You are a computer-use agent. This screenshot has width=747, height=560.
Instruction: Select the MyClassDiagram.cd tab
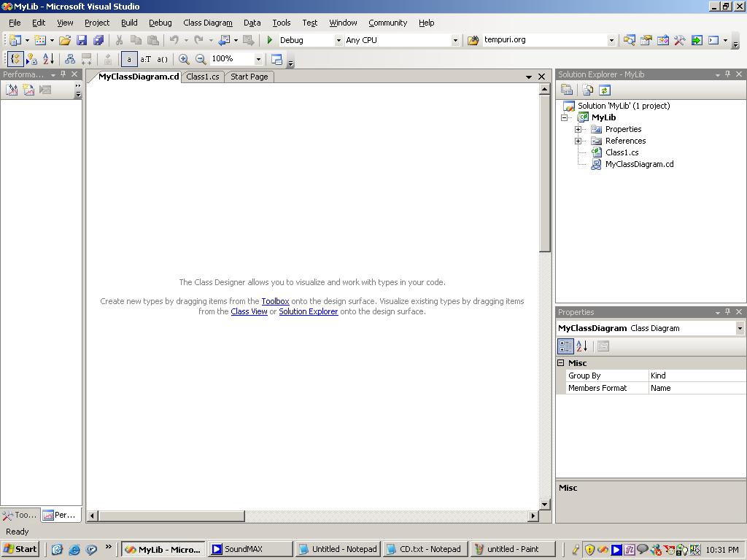(138, 77)
